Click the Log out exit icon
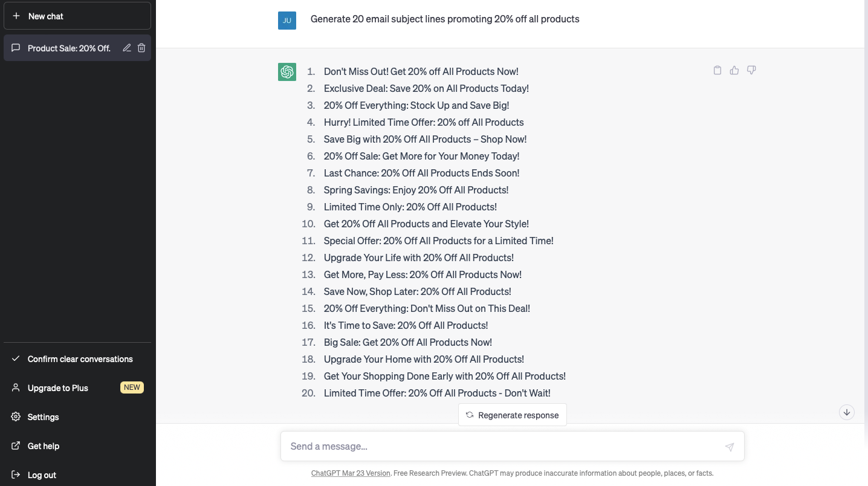Viewport: 868px width, 486px height. tap(15, 475)
